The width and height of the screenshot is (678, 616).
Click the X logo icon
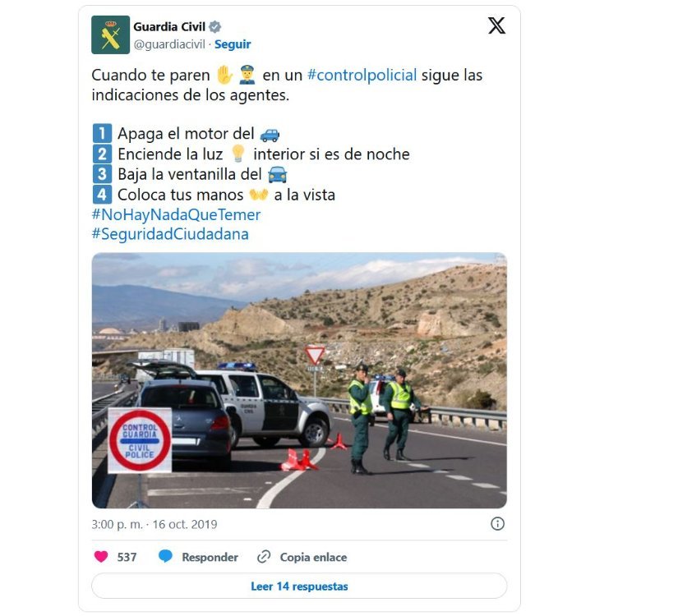click(496, 25)
